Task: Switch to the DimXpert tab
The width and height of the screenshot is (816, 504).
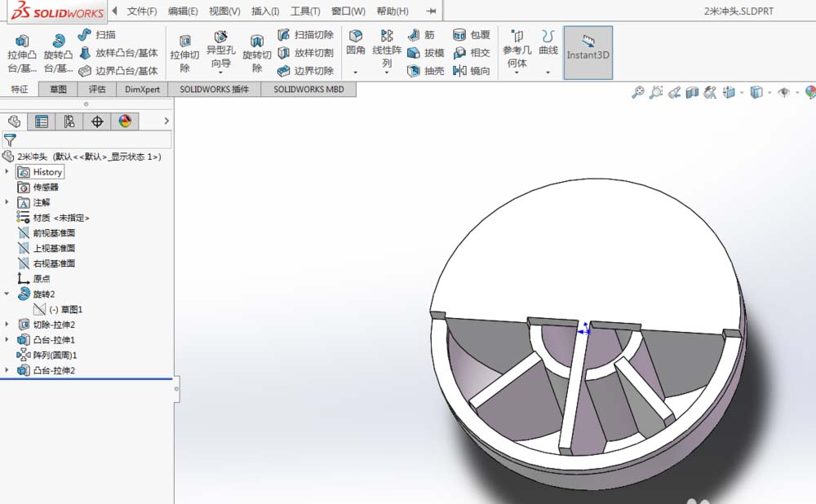Action: point(142,90)
